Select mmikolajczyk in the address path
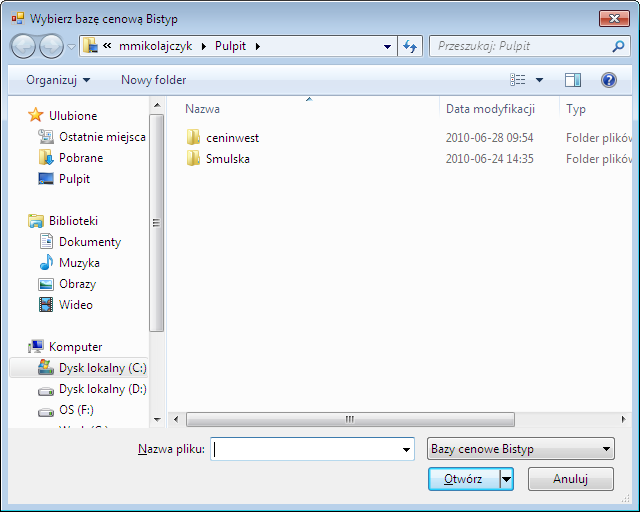 pos(156,46)
